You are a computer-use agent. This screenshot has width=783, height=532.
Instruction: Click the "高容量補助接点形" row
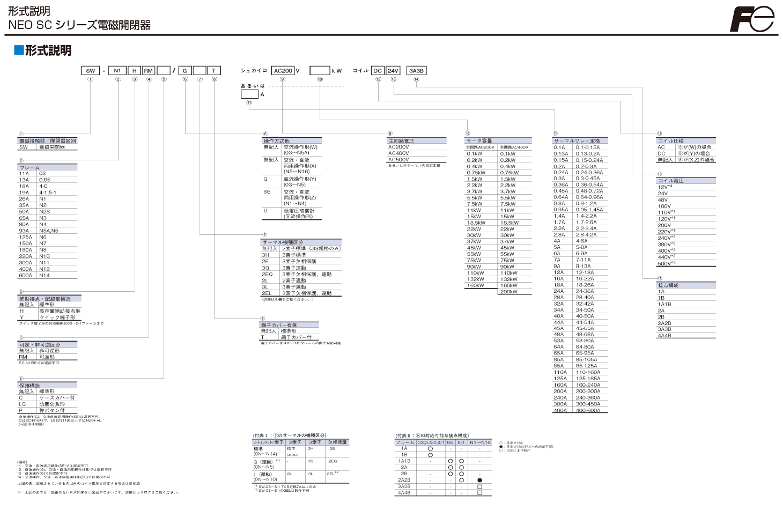point(50,311)
